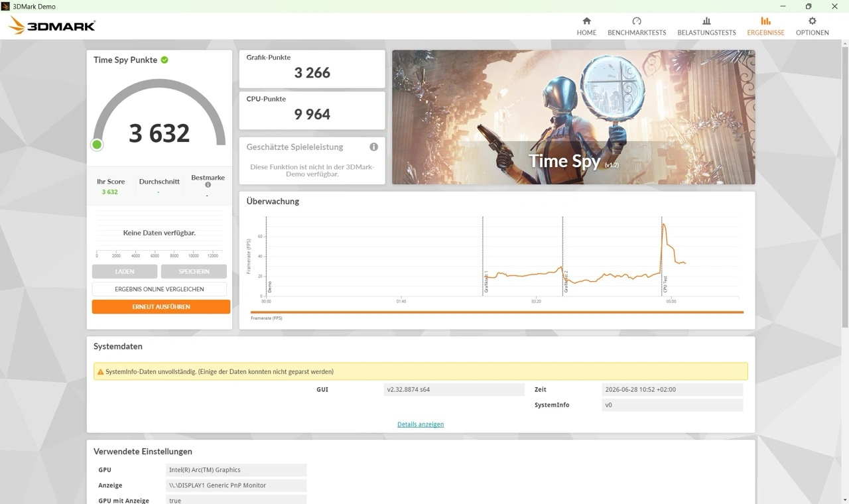Click the orange Framerate range bar
This screenshot has height=504, width=849.
[x=497, y=312]
